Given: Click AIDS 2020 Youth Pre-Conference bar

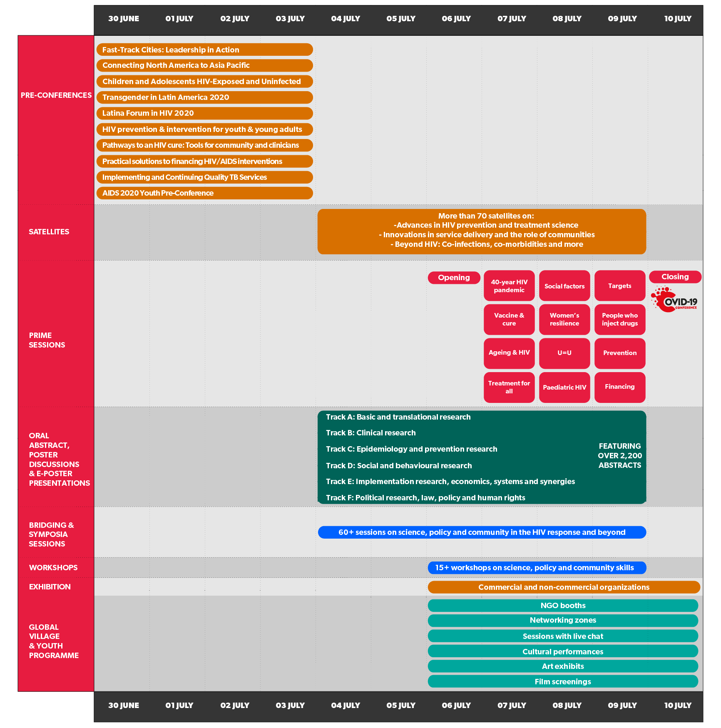Looking at the screenshot, I should pos(204,193).
